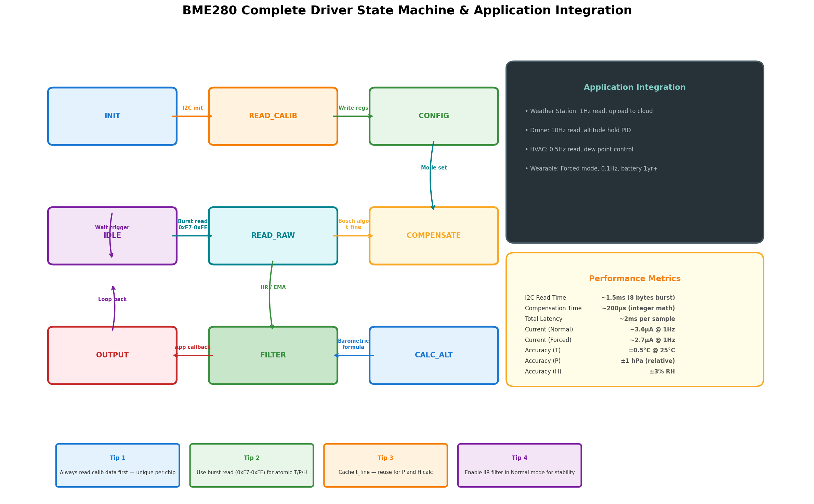Click the Weather Station bullet line
This screenshot has height=504, width=814.
[x=589, y=111]
